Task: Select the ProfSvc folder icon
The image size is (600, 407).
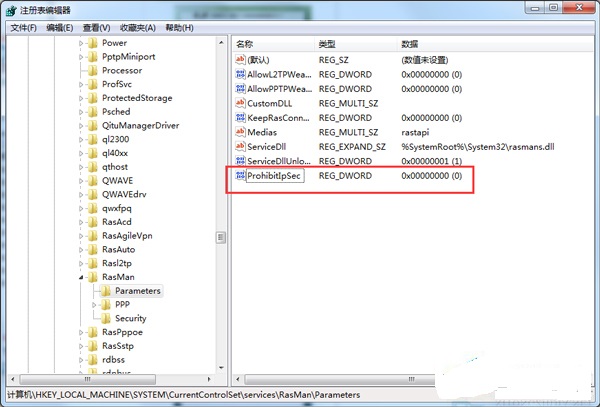Action: pos(93,84)
